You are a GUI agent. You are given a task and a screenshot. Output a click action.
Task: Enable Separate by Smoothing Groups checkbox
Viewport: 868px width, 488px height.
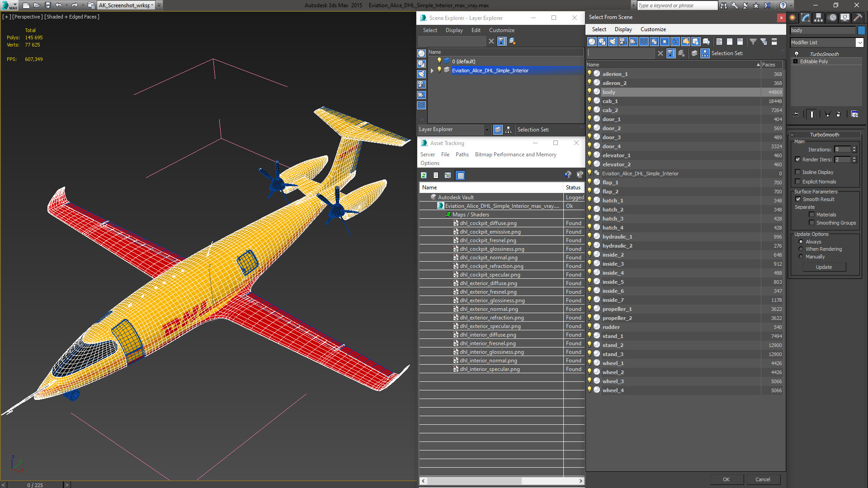811,223
